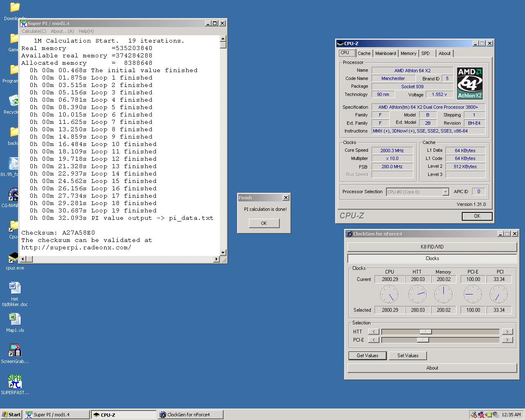525x420 pixels.
Task: Click Get Values in ClockGen
Action: click(367, 356)
